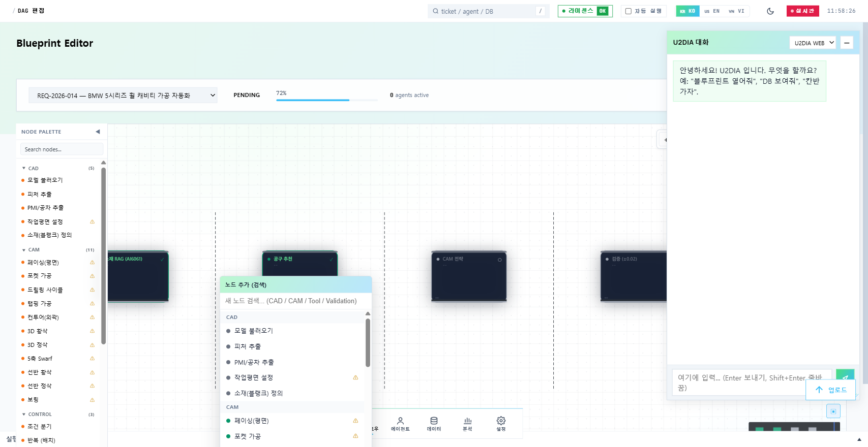Click the 라이선스 OK status button
This screenshot has width=868, height=447.
pyautogui.click(x=585, y=11)
